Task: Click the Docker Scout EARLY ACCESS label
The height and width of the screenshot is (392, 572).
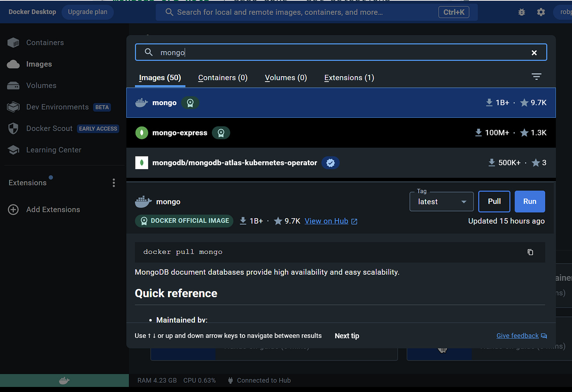Action: click(98, 129)
